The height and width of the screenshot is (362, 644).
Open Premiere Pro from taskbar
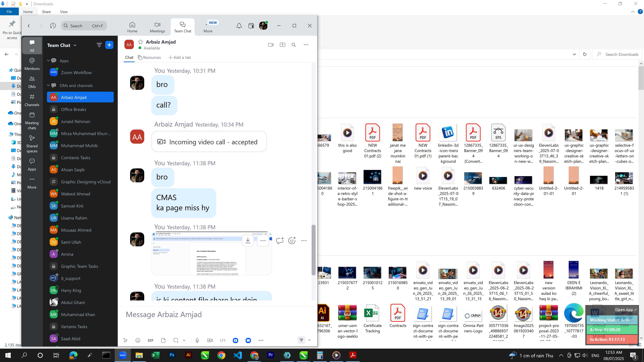(x=271, y=355)
